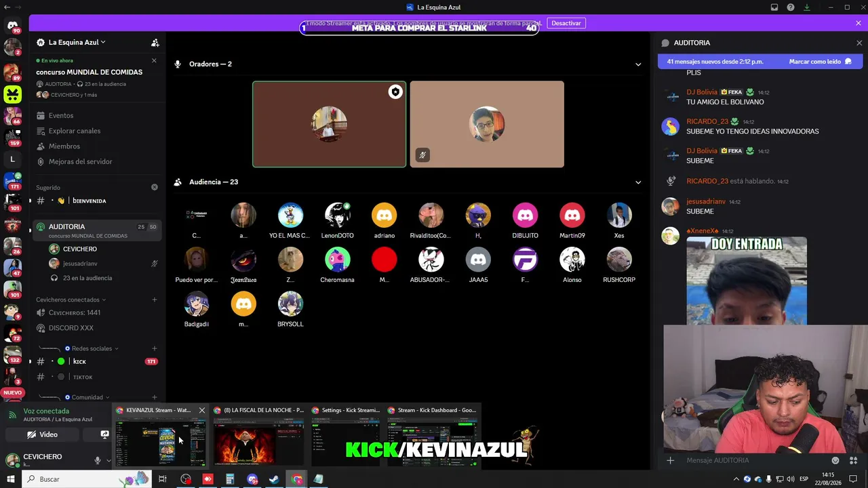Click the Voz conectada status
This screenshot has height=488, width=868.
pos(46,411)
